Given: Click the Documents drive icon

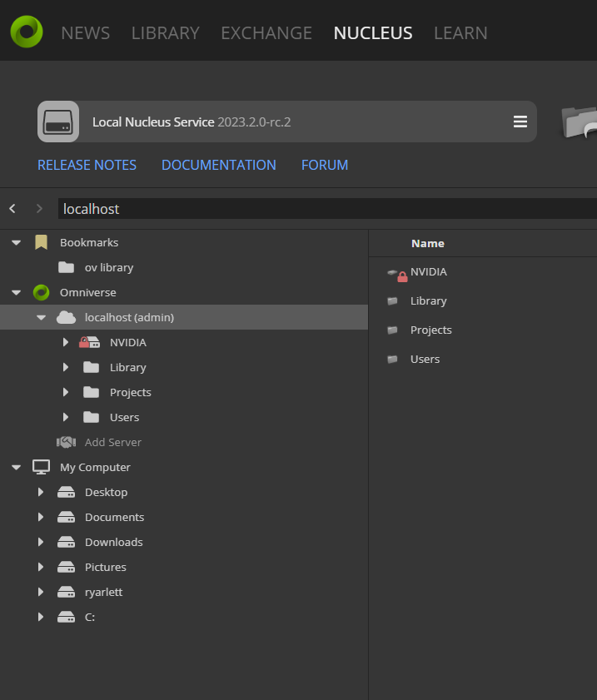Looking at the screenshot, I should point(66,518).
